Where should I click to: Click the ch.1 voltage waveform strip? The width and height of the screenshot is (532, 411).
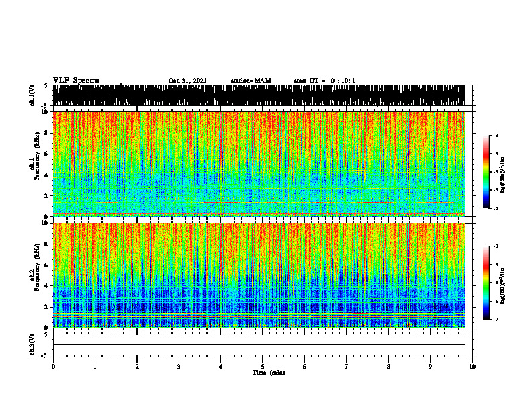[x=259, y=95]
